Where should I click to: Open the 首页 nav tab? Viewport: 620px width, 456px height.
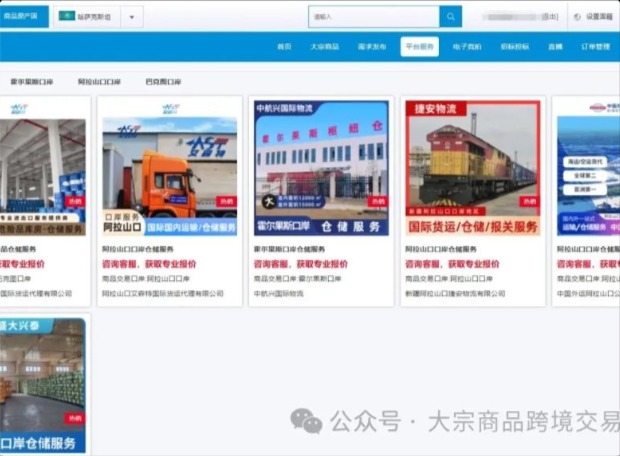coord(284,47)
